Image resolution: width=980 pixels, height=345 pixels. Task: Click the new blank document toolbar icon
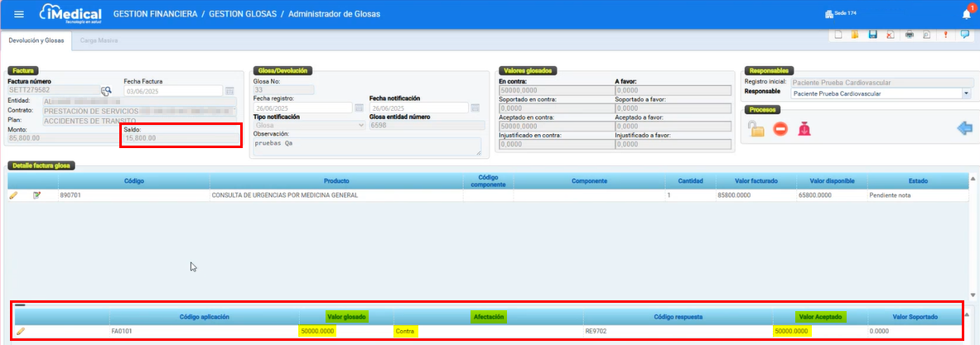(x=838, y=35)
